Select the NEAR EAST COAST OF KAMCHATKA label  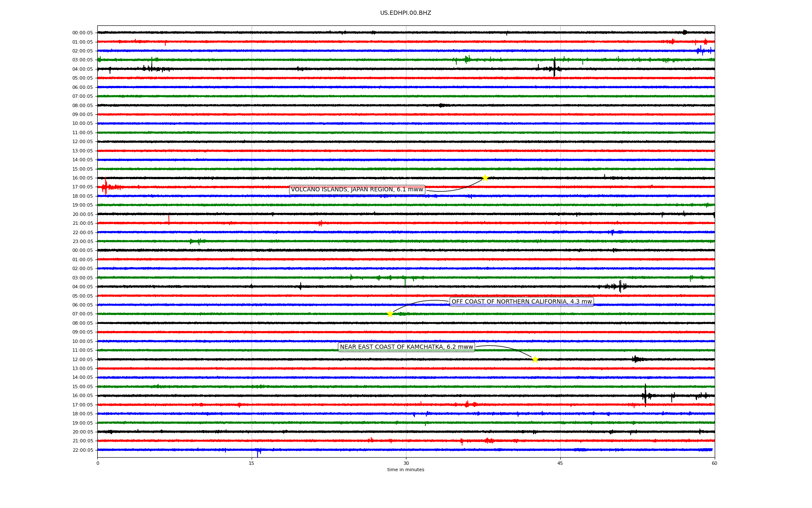point(406,347)
